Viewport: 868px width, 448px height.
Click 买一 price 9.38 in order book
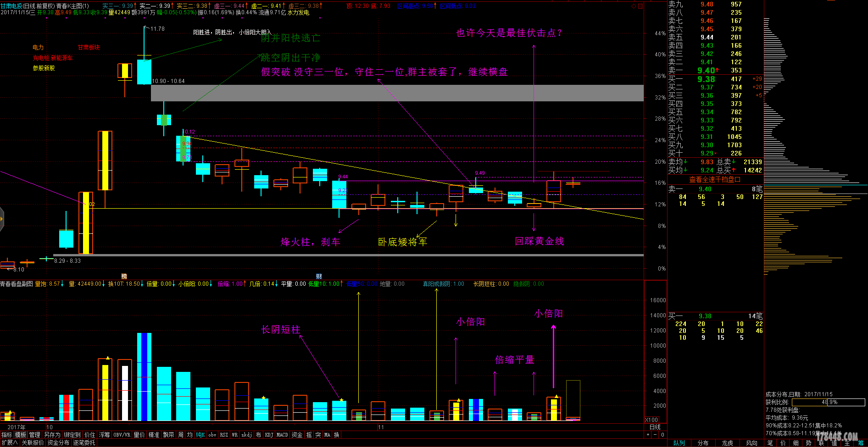click(706, 79)
